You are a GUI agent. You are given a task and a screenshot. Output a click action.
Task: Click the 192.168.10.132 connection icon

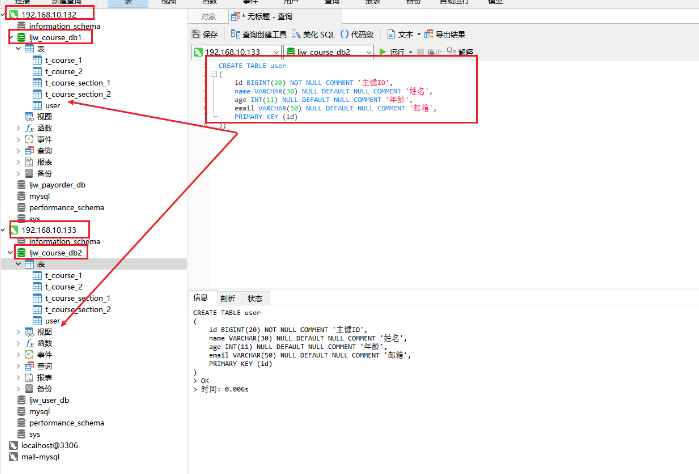[x=14, y=15]
